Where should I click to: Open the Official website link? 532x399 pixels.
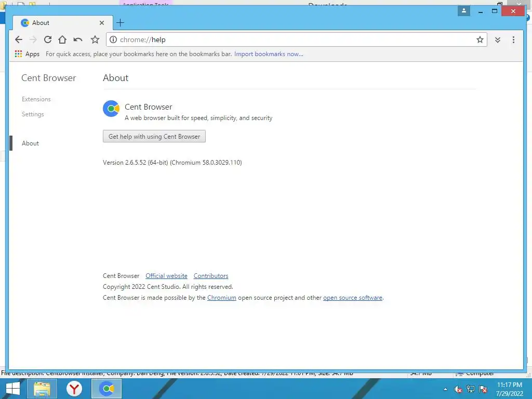coord(166,276)
